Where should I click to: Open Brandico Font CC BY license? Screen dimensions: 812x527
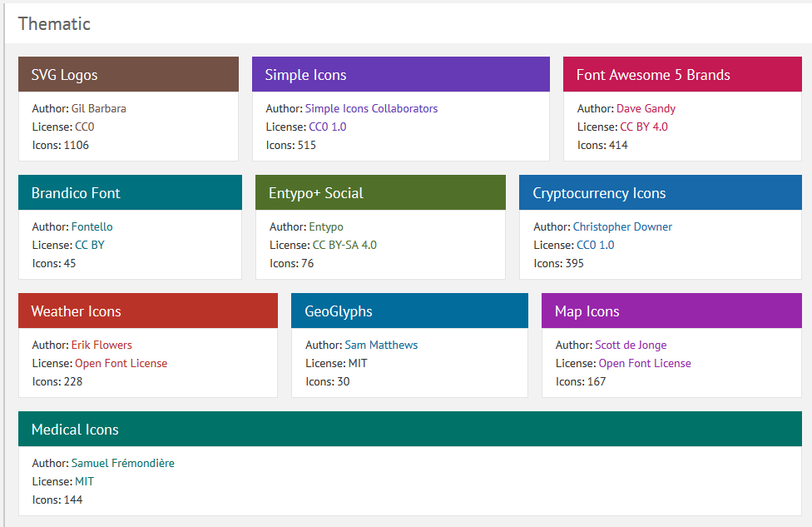(x=90, y=245)
